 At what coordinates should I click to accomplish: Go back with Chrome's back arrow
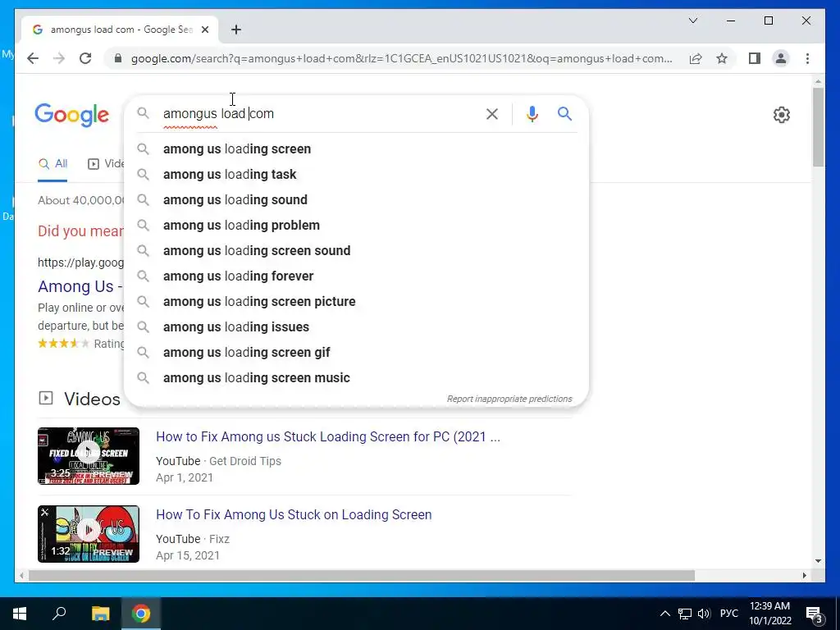click(x=33, y=58)
